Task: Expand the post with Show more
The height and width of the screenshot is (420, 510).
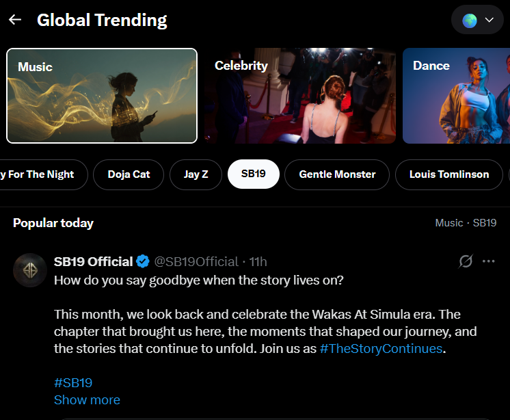Action: [87, 400]
